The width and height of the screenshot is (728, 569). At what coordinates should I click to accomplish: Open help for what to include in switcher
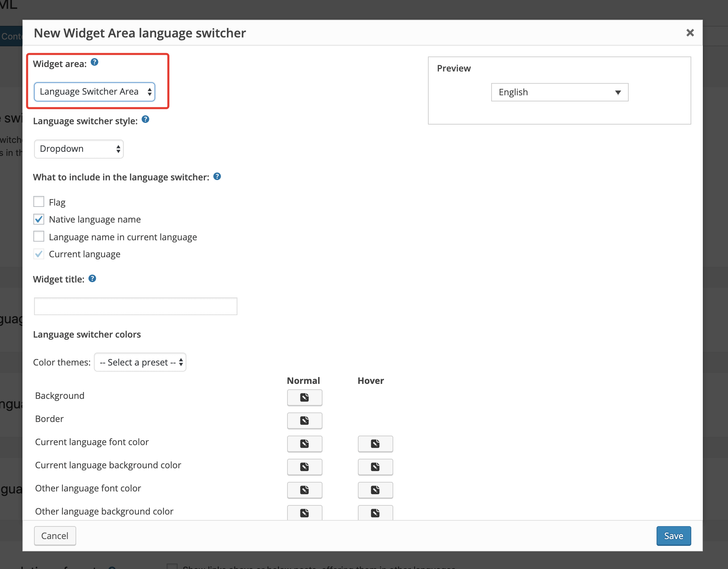[217, 176]
